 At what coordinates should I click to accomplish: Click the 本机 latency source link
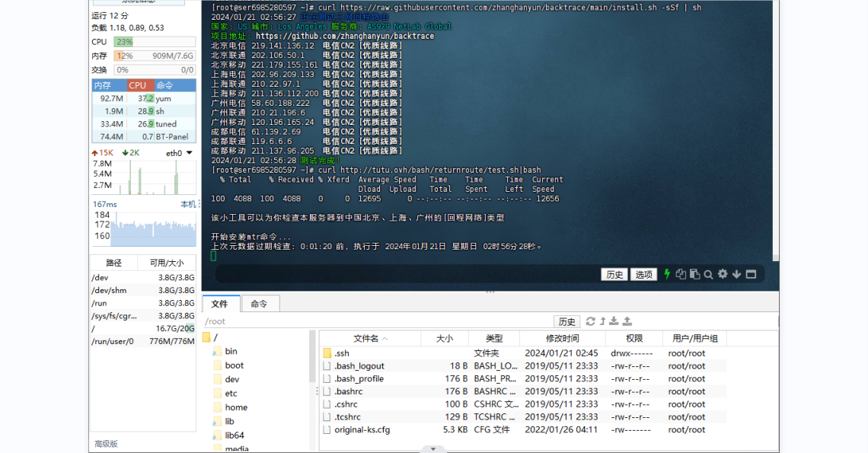coord(188,204)
